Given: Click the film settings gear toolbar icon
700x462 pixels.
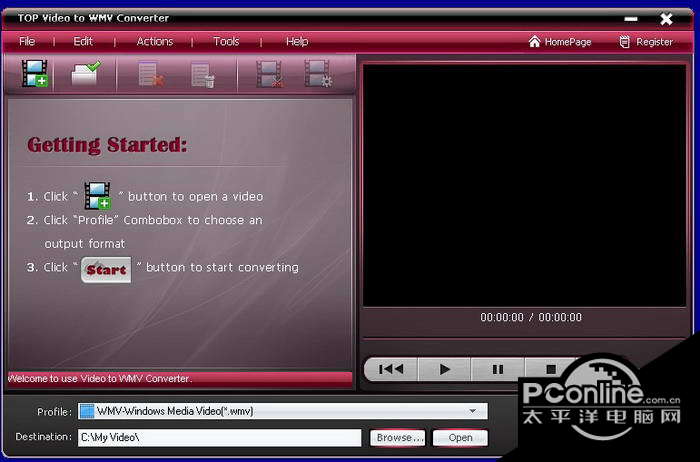Looking at the screenshot, I should (x=318, y=74).
